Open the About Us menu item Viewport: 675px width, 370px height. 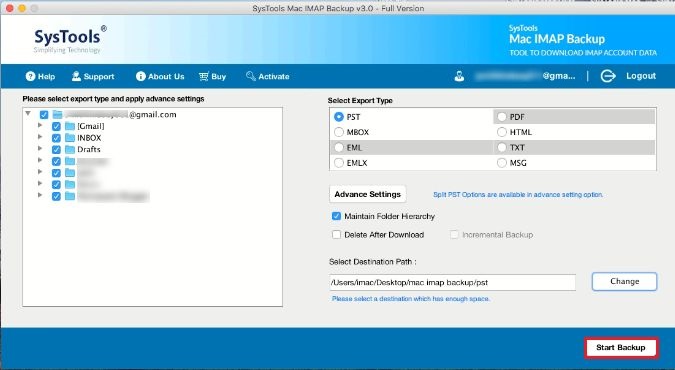pos(160,77)
